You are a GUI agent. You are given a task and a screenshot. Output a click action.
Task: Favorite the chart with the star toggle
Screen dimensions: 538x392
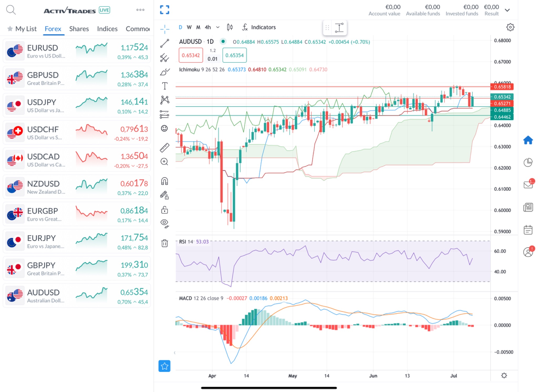[165, 366]
